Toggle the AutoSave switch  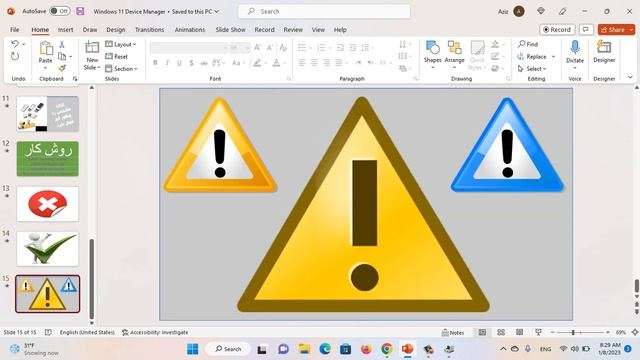[x=60, y=11]
